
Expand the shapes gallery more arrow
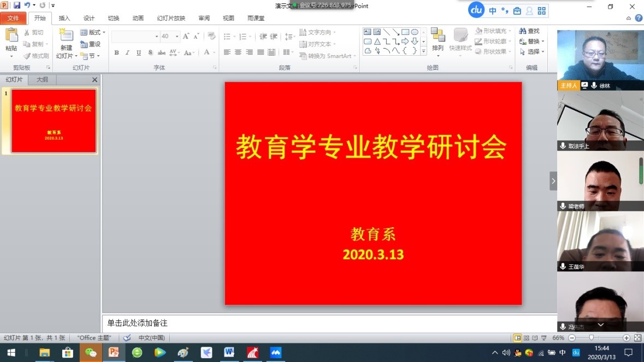click(423, 51)
